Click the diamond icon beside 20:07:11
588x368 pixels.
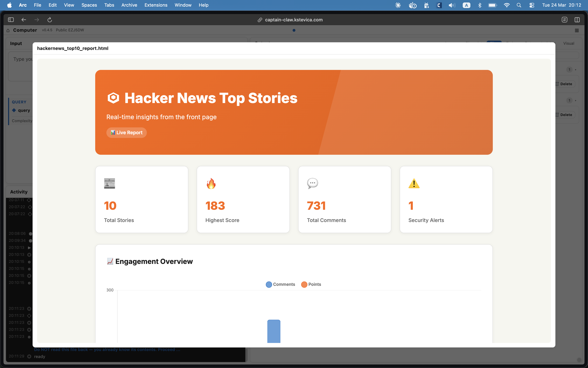point(29,200)
